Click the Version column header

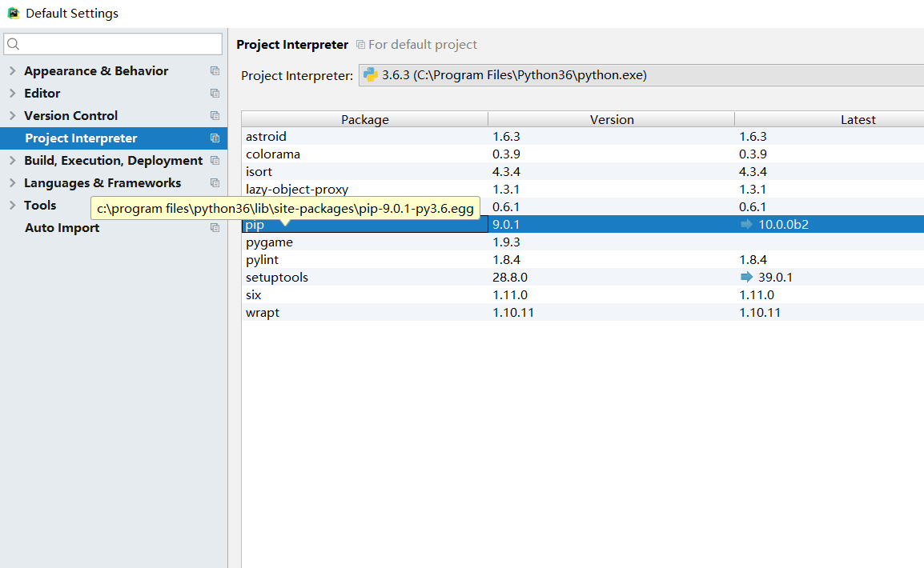click(611, 120)
